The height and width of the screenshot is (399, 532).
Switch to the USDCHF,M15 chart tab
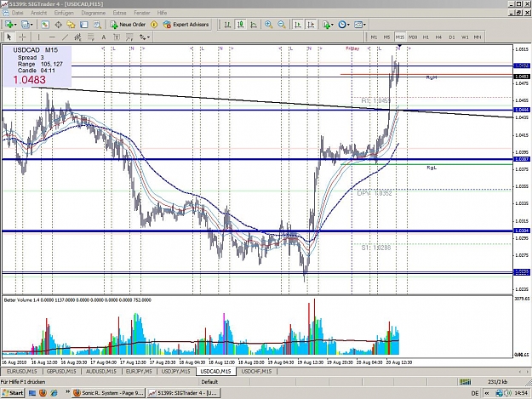click(x=256, y=372)
